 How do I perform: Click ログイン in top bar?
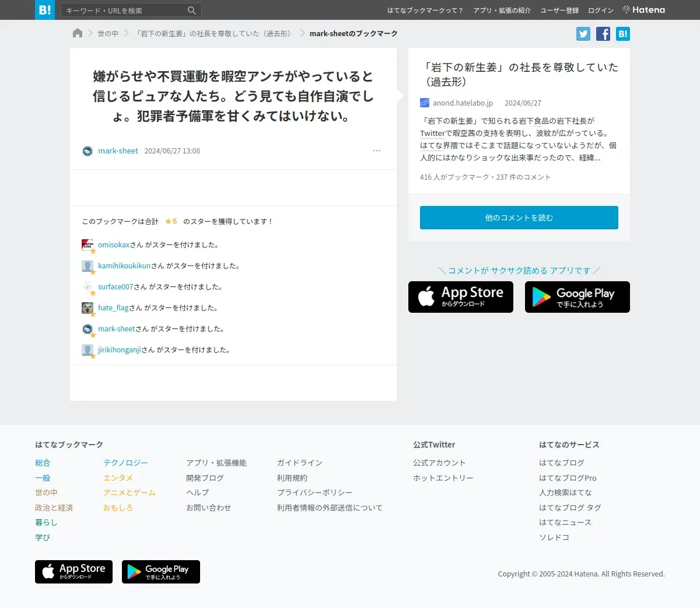point(601,11)
